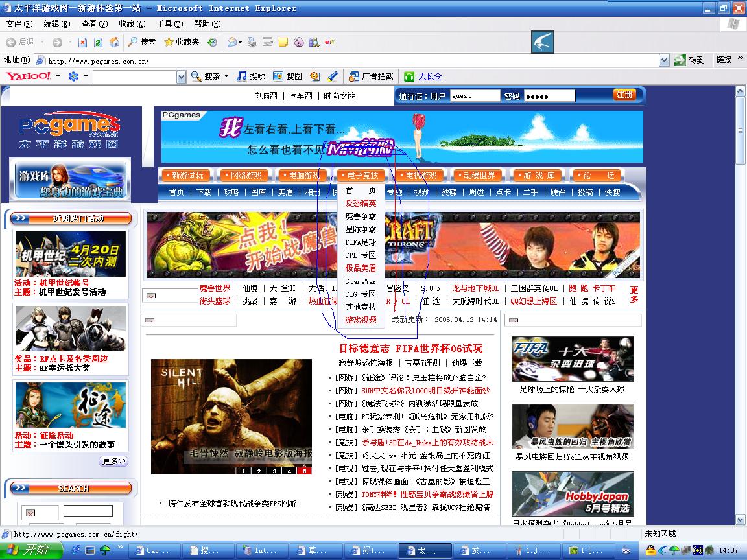Open headline 目标德意志 FIFA世界杯06试玩
747x560 pixels.
[x=410, y=348]
